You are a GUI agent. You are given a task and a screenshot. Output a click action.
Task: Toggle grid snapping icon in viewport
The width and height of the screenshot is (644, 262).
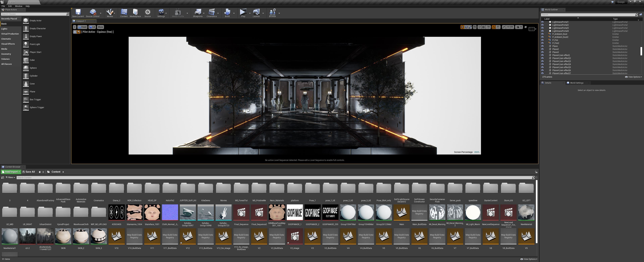coord(484,27)
